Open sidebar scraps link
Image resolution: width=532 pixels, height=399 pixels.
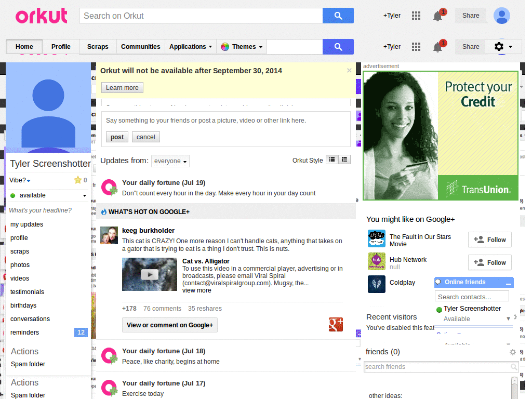pos(20,251)
